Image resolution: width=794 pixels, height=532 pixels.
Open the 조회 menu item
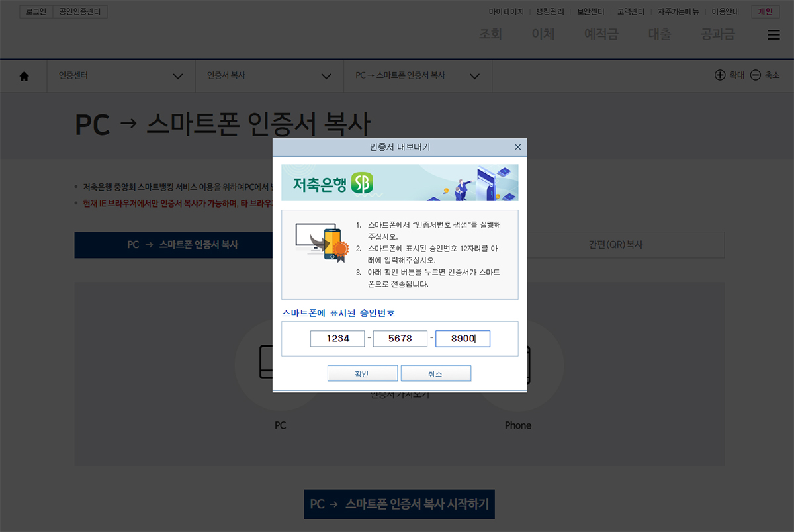[490, 34]
